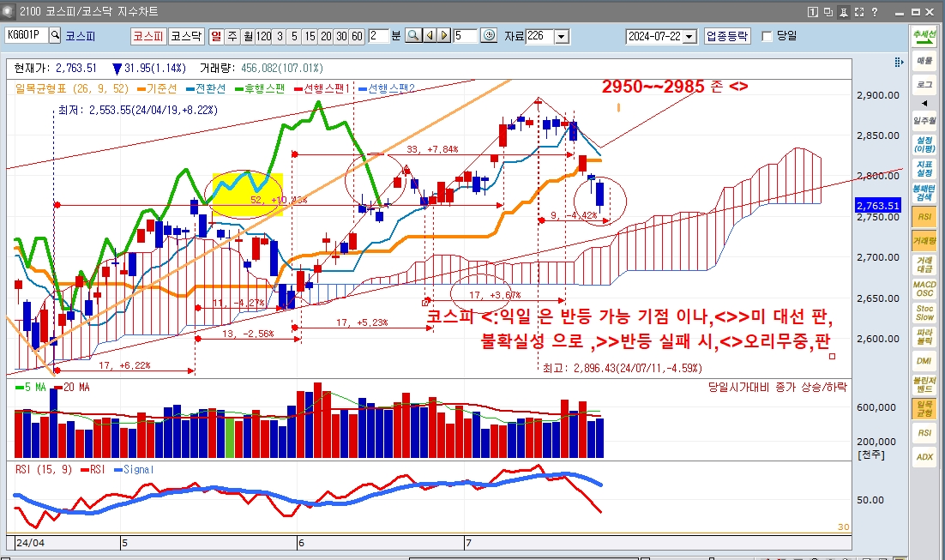Click the 선행스팬2 legend label
945x560 pixels.
pyautogui.click(x=387, y=88)
